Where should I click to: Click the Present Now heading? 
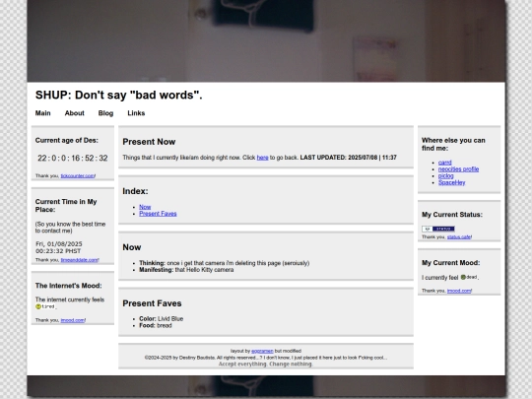click(x=149, y=142)
